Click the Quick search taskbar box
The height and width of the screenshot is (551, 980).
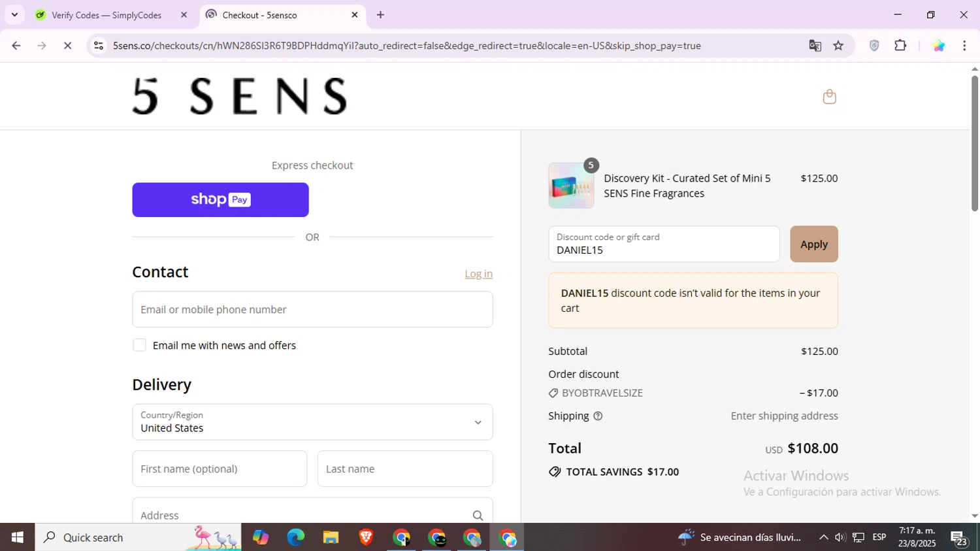(138, 537)
